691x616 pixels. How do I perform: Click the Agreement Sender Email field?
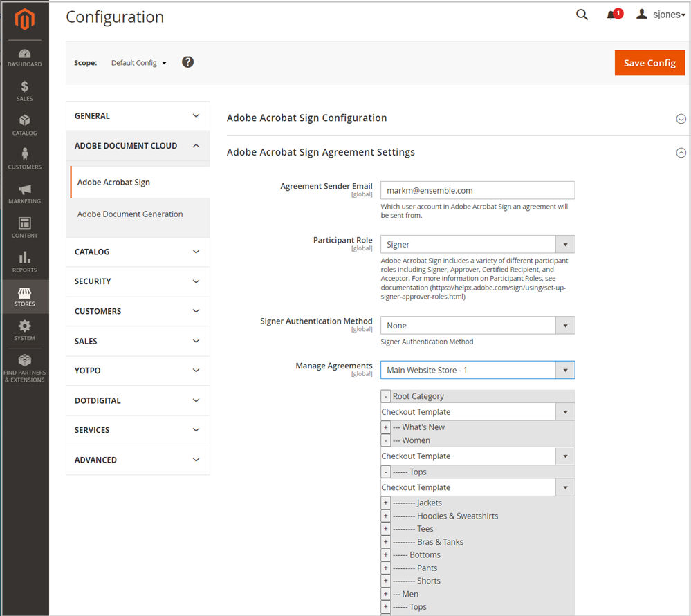(x=477, y=191)
